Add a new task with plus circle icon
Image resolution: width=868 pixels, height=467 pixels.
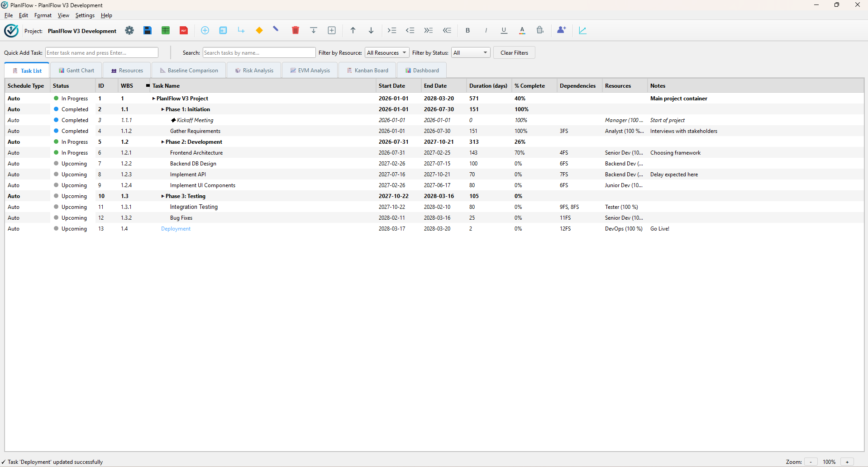(205, 30)
